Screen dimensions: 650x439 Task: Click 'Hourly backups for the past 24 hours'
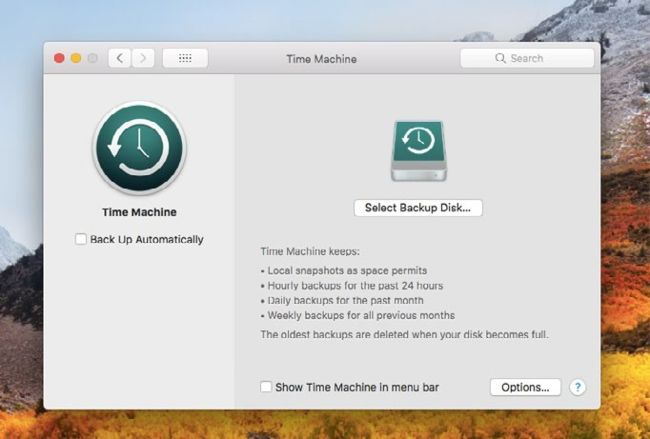[352, 286]
